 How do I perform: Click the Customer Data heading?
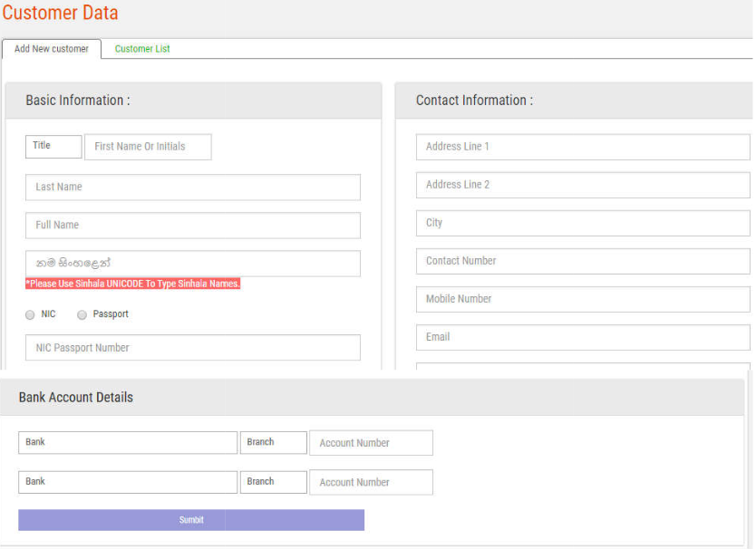pyautogui.click(x=60, y=14)
